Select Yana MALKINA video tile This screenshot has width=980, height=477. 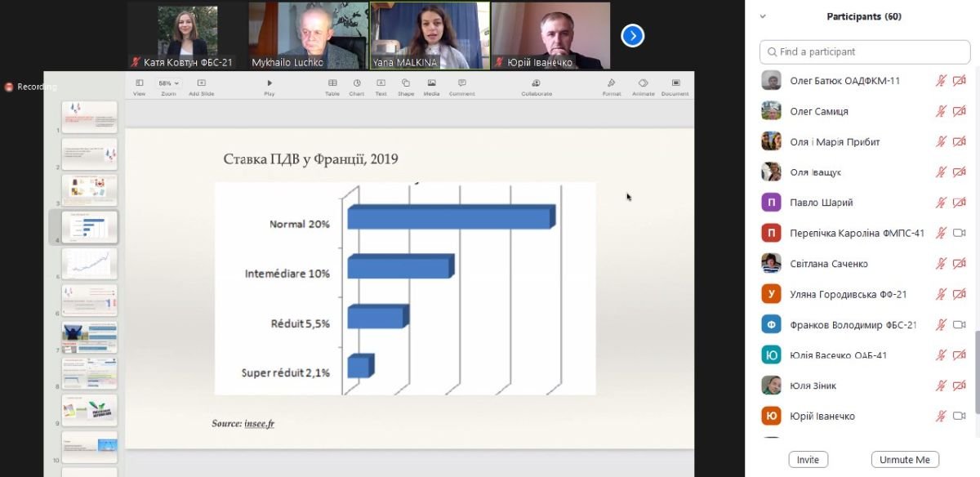pyautogui.click(x=430, y=35)
